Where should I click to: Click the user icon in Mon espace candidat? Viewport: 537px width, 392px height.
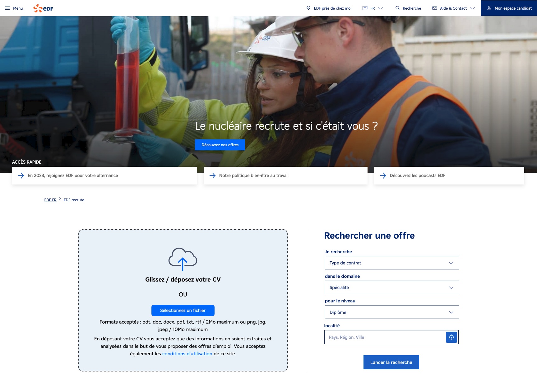click(489, 8)
